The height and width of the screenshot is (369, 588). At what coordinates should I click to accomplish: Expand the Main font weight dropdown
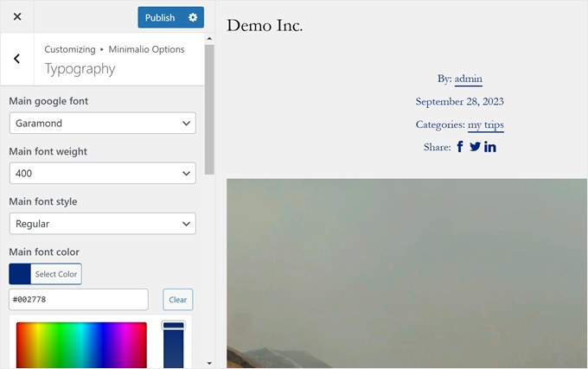(102, 174)
